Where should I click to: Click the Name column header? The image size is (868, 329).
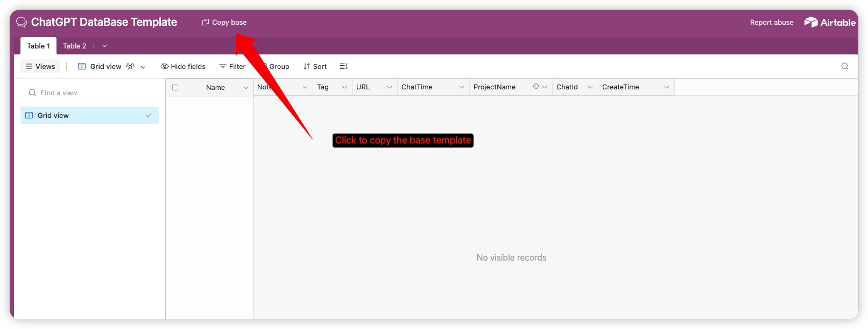(210, 87)
